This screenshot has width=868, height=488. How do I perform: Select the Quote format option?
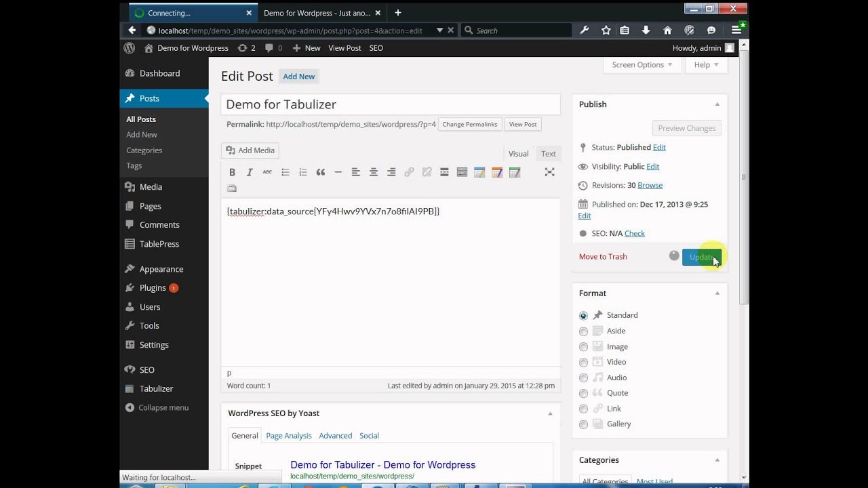pos(583,393)
